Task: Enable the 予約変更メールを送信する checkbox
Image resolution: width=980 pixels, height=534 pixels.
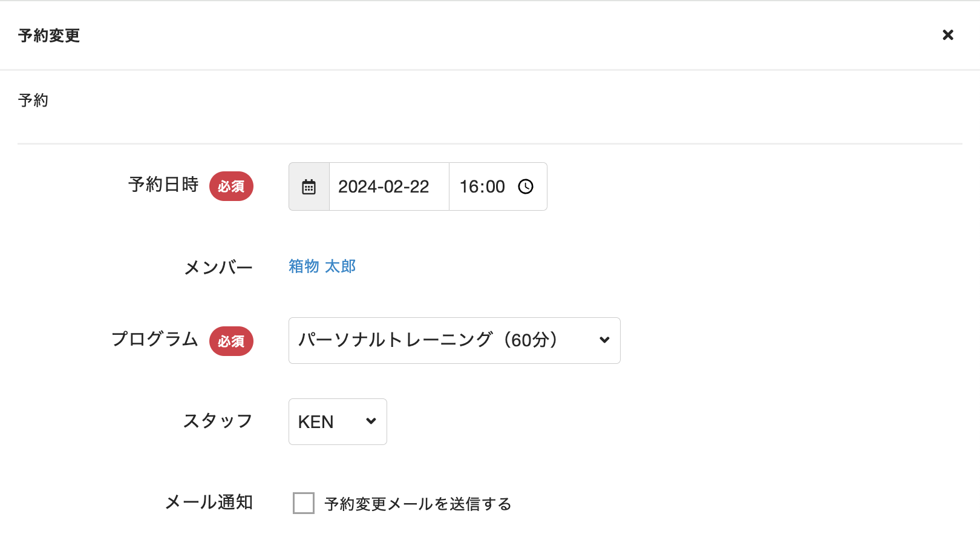Action: pos(304,503)
